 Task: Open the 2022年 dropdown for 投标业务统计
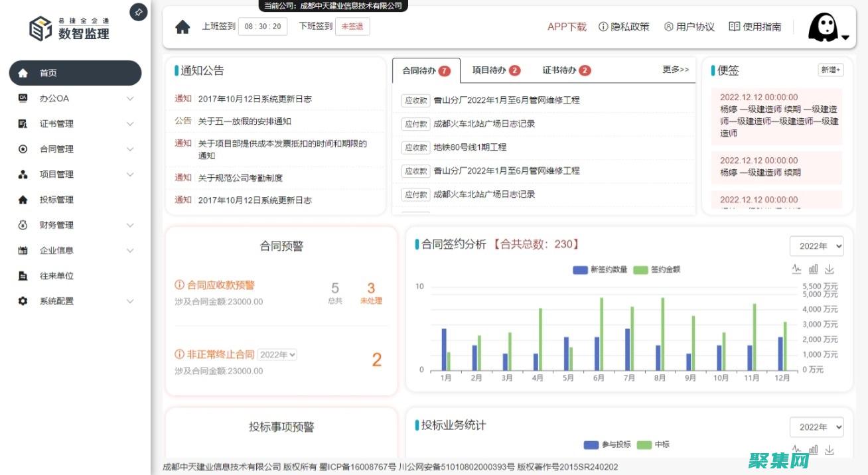pos(816,427)
